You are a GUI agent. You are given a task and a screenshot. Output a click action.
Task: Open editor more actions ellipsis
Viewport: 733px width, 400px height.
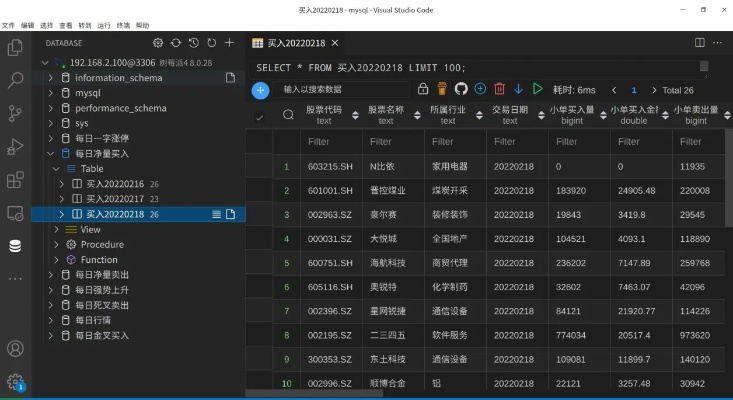tap(718, 43)
